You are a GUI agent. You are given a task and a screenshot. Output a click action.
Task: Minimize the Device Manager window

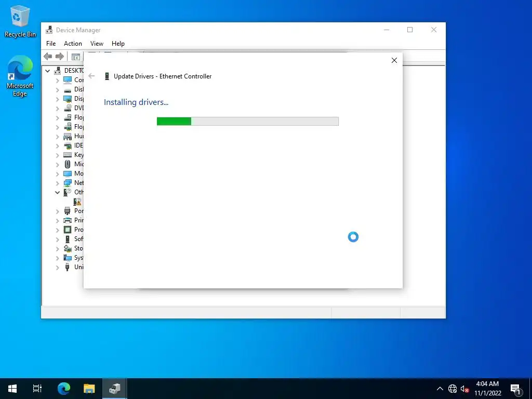(387, 30)
